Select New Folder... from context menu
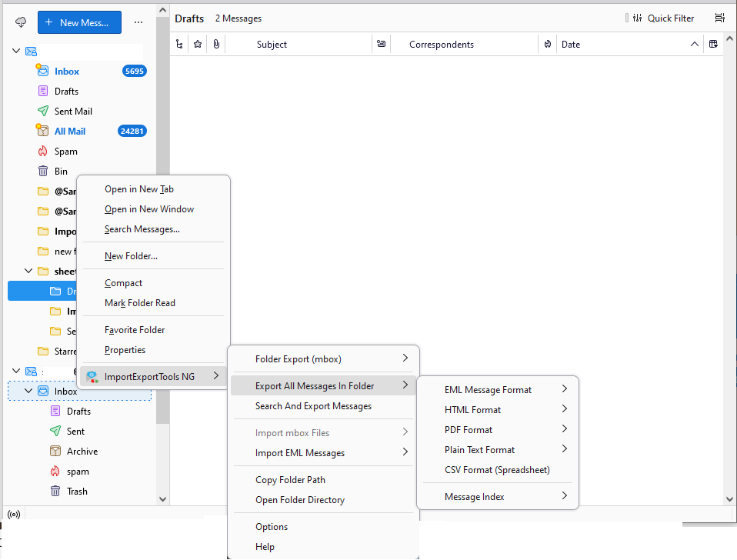The width and height of the screenshot is (737, 560). [154, 256]
